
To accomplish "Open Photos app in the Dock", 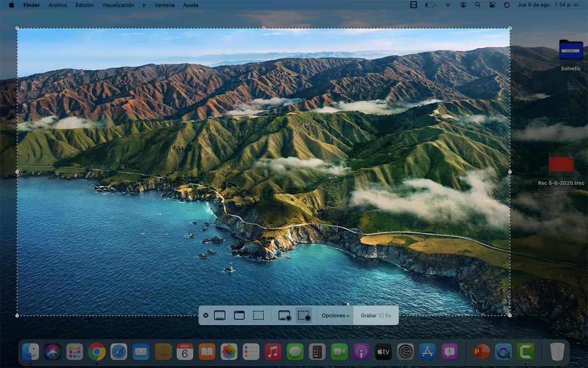I will (229, 352).
